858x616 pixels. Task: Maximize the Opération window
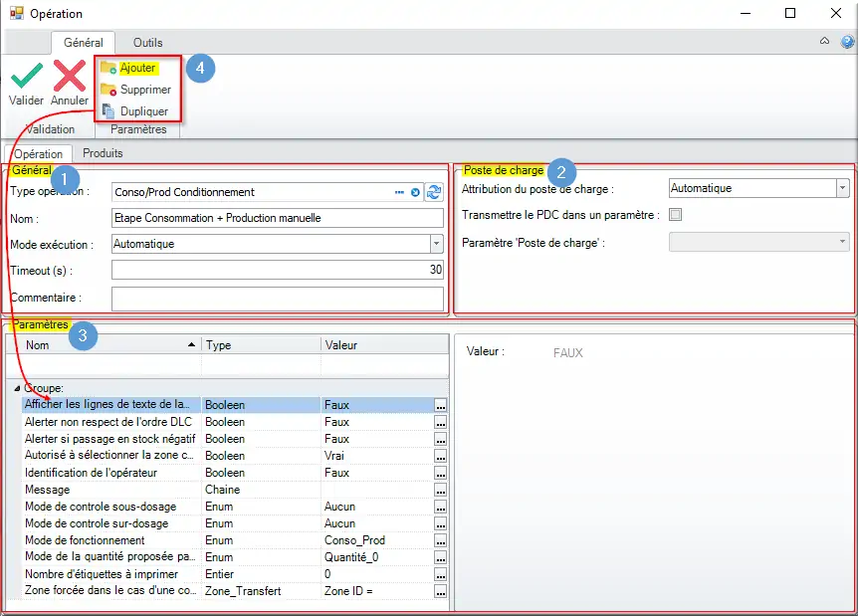[x=790, y=13]
